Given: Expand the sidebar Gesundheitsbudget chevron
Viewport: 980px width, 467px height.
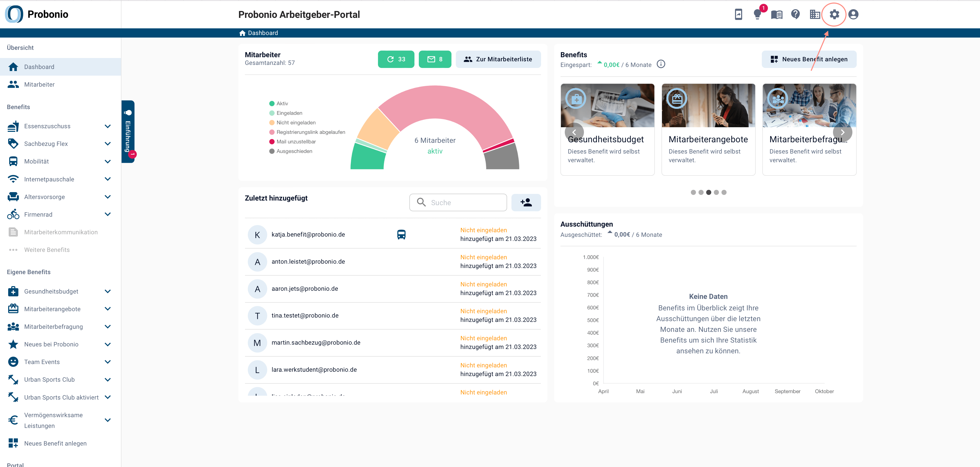Looking at the screenshot, I should pyautogui.click(x=108, y=291).
